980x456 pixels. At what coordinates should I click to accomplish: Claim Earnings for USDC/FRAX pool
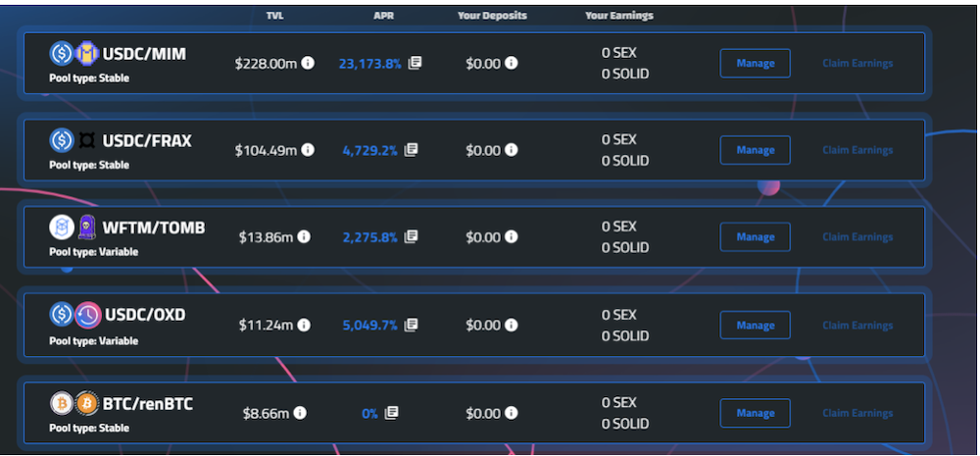pyautogui.click(x=857, y=150)
